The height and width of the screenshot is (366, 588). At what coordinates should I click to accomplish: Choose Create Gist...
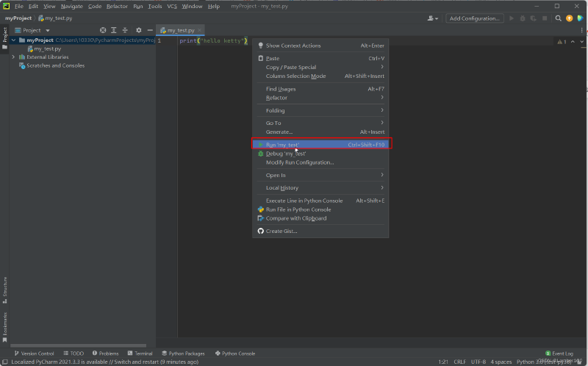click(321, 231)
